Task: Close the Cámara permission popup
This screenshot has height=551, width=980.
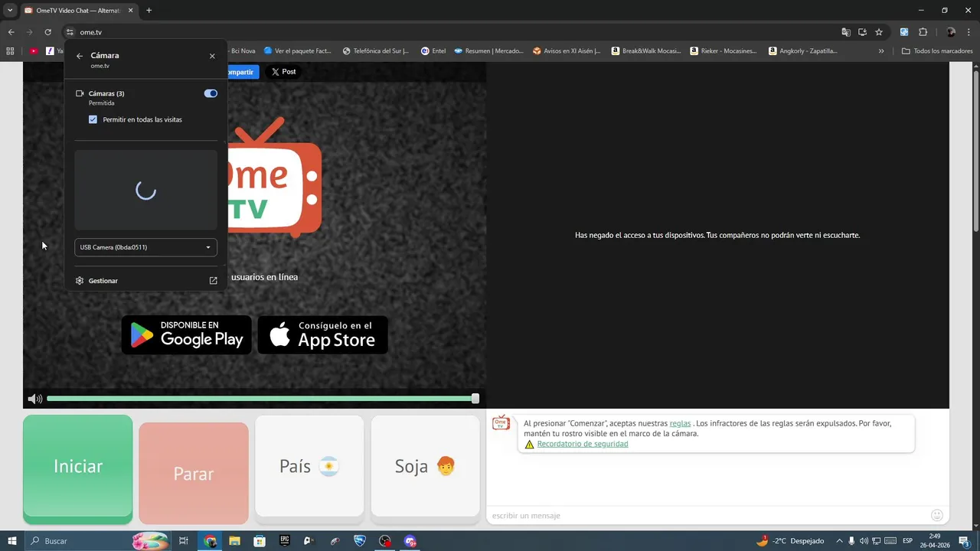Action: click(212, 56)
